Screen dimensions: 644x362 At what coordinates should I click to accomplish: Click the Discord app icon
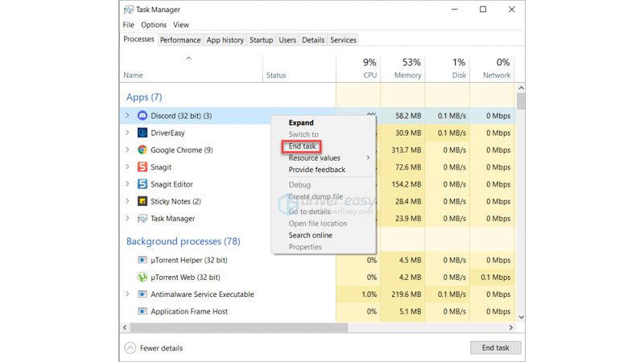click(142, 116)
